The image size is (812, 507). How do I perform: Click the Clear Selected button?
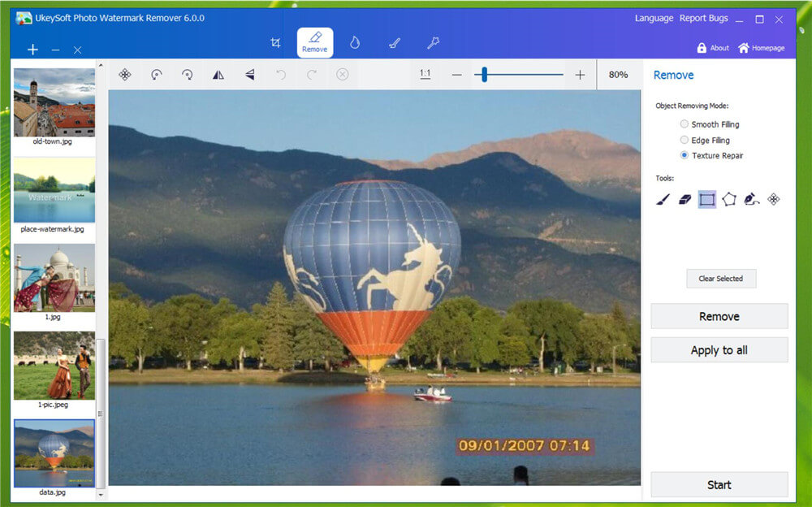[720, 279]
